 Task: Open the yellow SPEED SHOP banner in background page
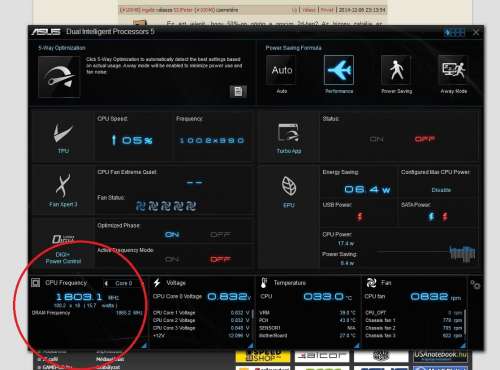pyautogui.click(x=263, y=356)
